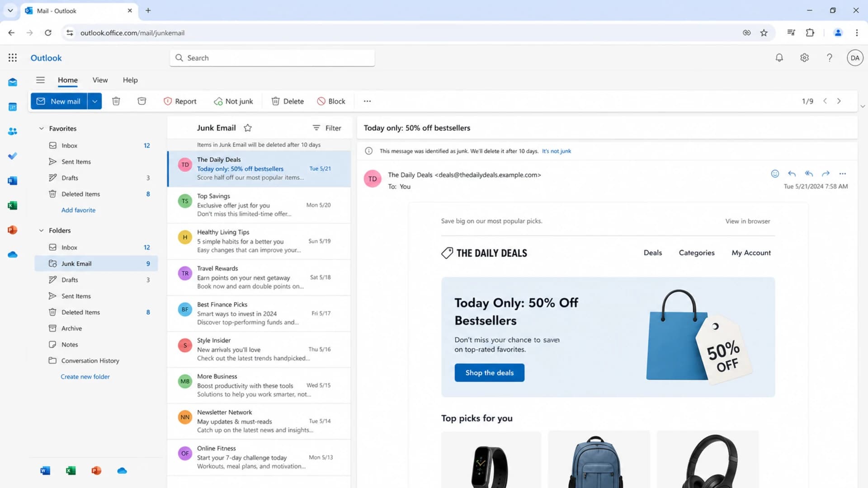Screen dimensions: 868x488
Task: Click the Archive box icon in toolbar
Action: point(142,101)
